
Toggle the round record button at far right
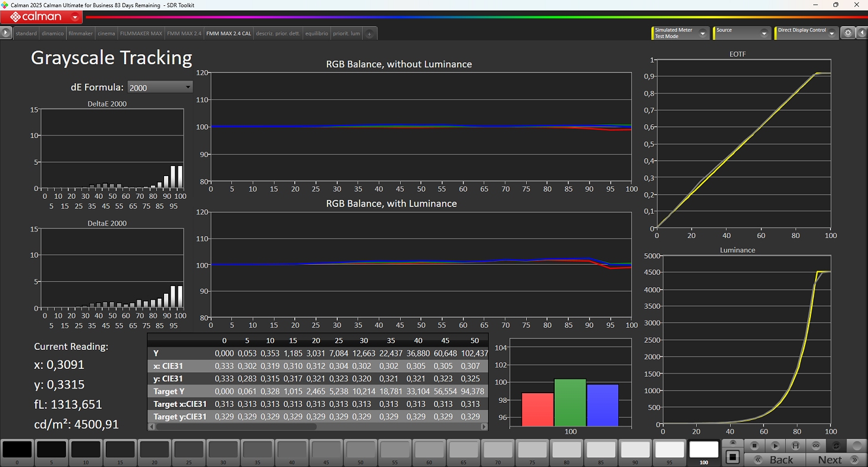857,446
